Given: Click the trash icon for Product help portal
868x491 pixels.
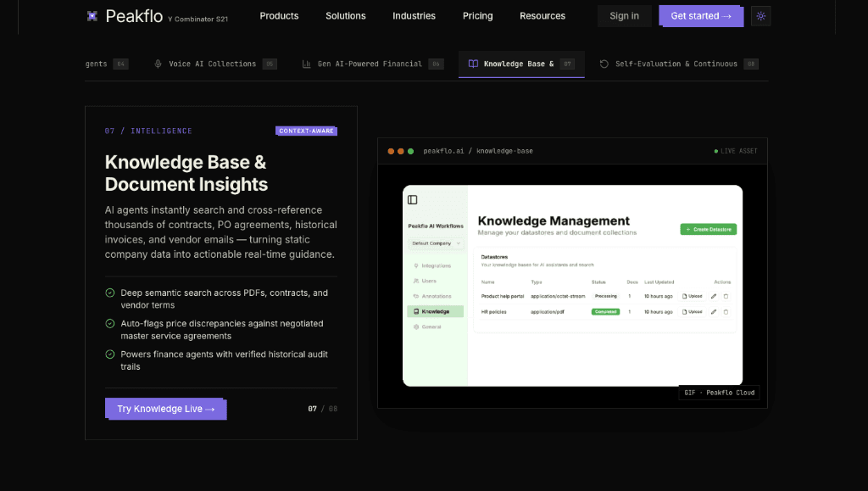Looking at the screenshot, I should pyautogui.click(x=726, y=296).
